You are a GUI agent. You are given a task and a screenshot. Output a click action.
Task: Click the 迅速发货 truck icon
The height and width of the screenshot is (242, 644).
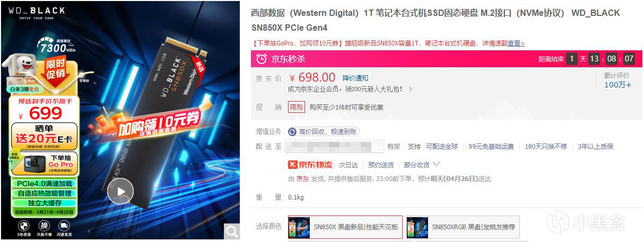(64, 227)
